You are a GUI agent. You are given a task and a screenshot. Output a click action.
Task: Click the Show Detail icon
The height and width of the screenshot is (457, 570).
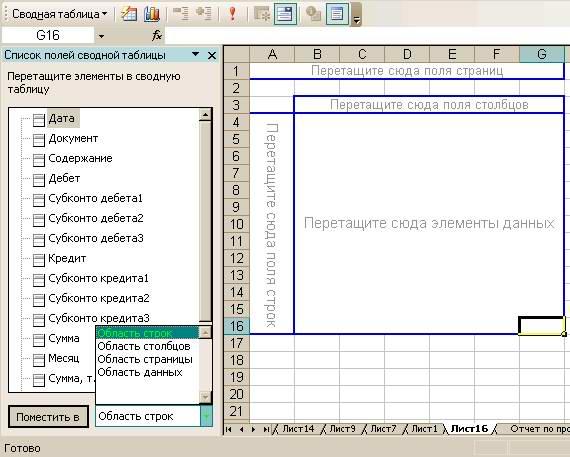tap(204, 14)
